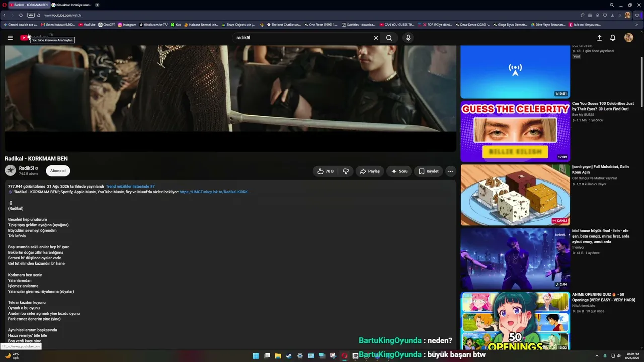Open the YouTube bookmark
The image size is (644, 362).
87,25
